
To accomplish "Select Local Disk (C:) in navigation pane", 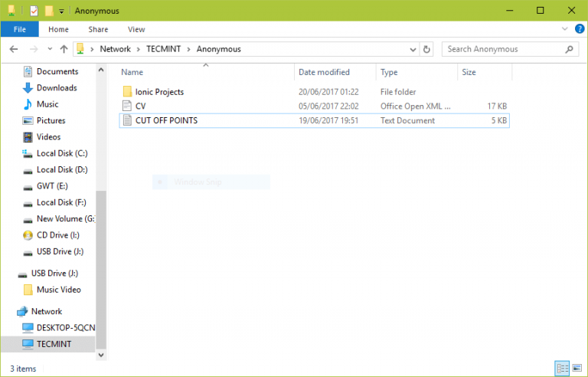I will click(x=61, y=153).
